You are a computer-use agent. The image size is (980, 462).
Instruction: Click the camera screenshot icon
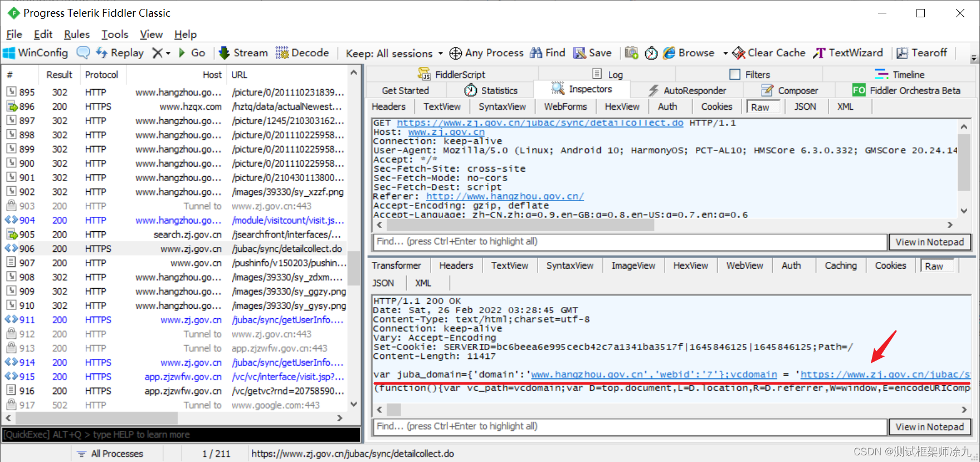coord(631,53)
